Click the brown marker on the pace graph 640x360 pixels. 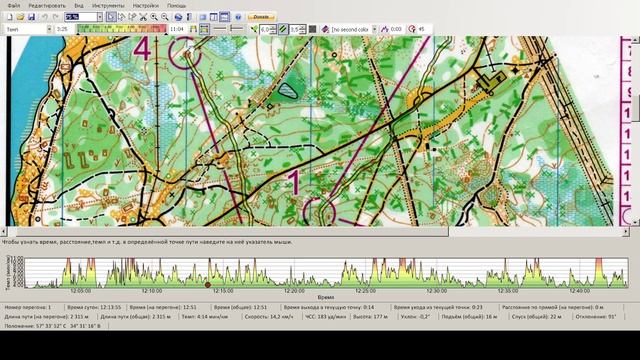208,284
